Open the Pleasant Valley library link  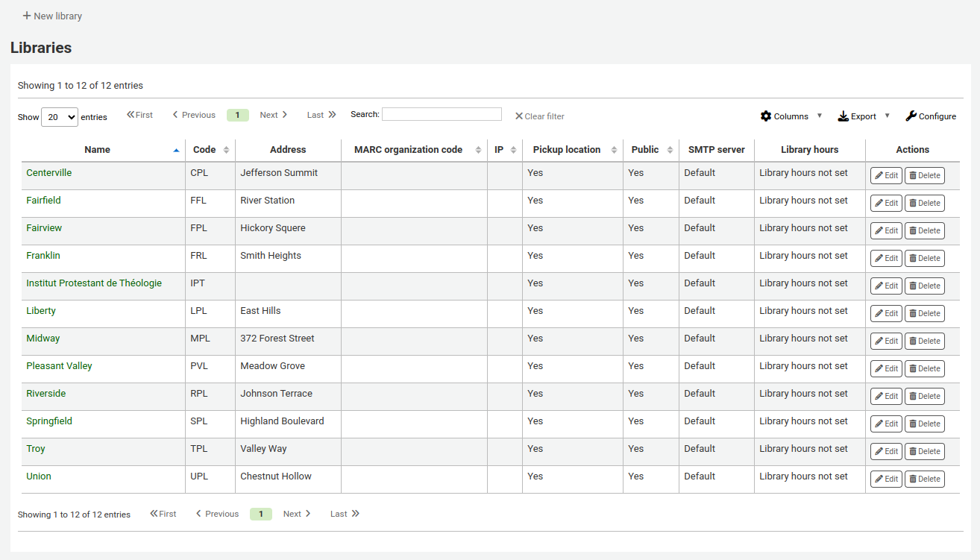click(x=59, y=366)
